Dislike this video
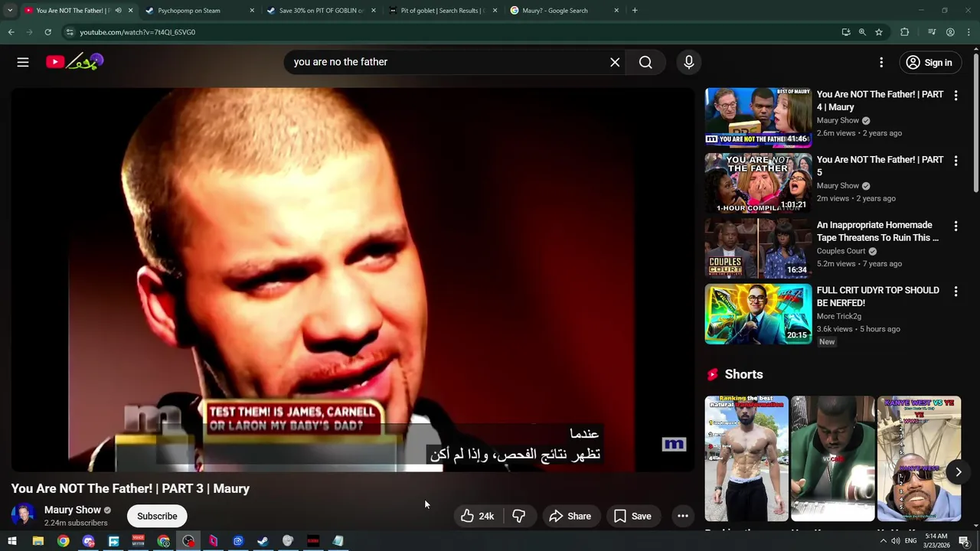The height and width of the screenshot is (551, 980). pyautogui.click(x=518, y=516)
